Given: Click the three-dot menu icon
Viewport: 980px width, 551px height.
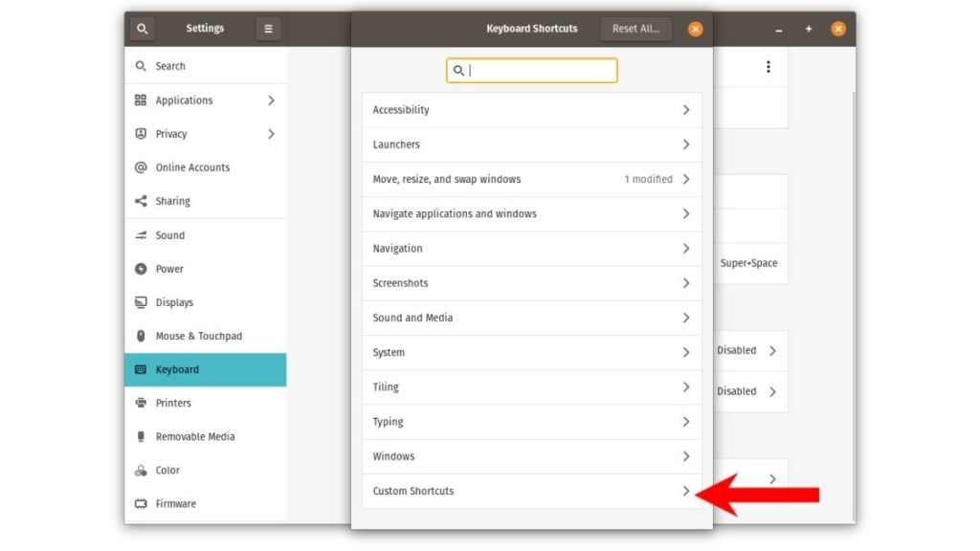Looking at the screenshot, I should [x=768, y=67].
